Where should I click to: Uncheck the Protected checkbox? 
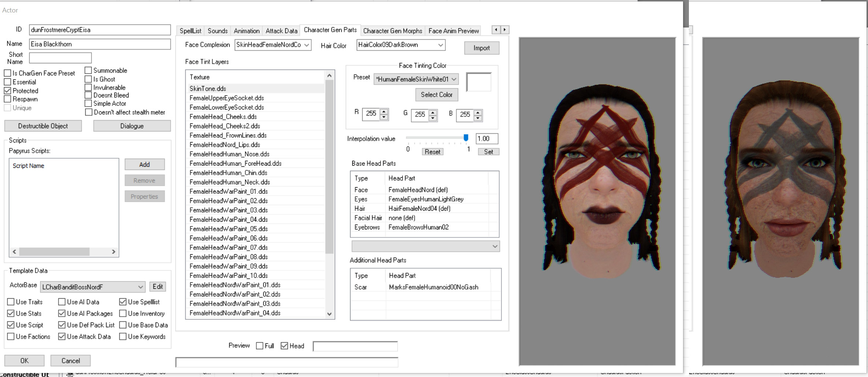(x=8, y=90)
